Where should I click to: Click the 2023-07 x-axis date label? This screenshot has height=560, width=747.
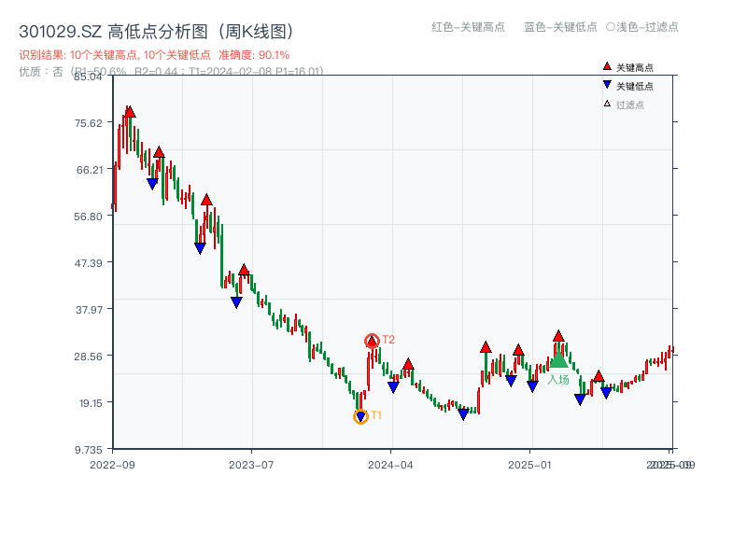251,465
